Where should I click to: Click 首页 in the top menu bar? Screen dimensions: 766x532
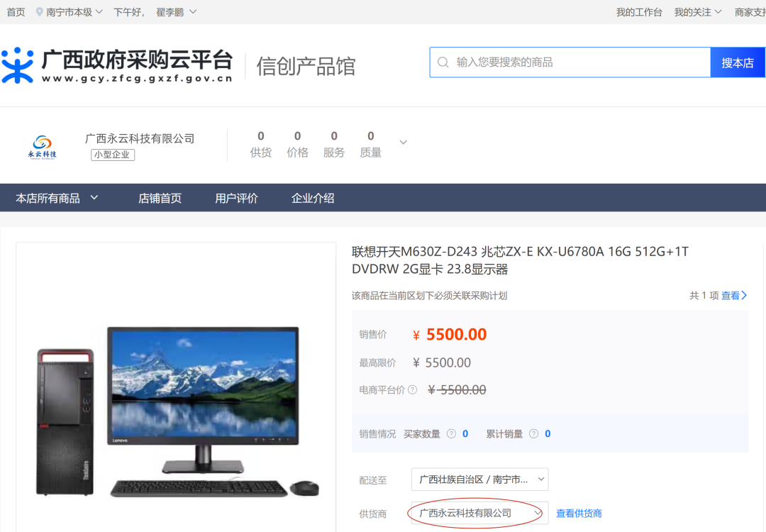pos(16,11)
